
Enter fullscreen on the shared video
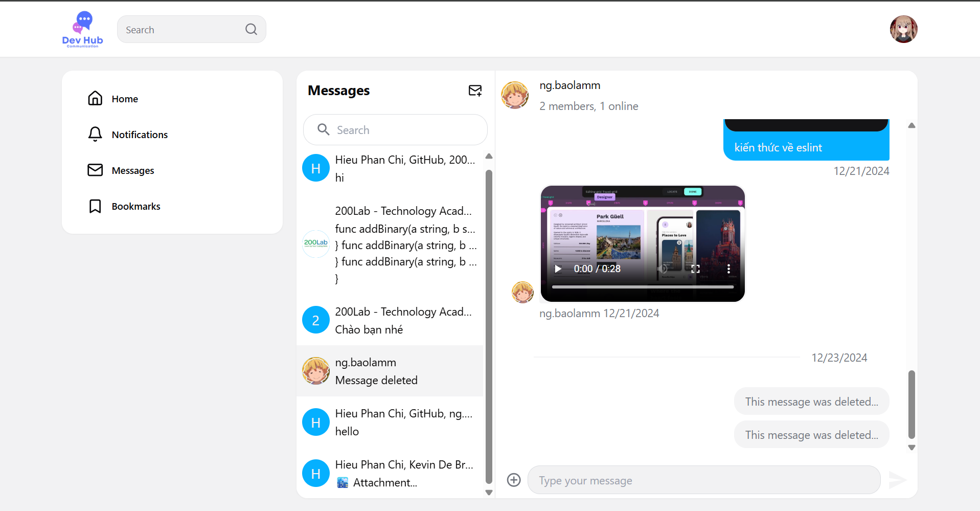click(x=695, y=269)
